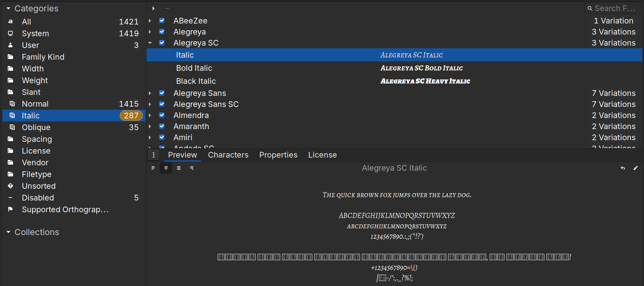The image size is (644, 286).
Task: Toggle the ABeeZee font checkbox
Action: (162, 20)
